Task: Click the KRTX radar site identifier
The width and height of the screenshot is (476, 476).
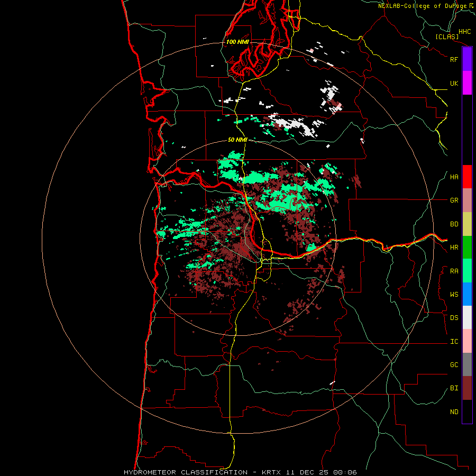Action: (272, 472)
